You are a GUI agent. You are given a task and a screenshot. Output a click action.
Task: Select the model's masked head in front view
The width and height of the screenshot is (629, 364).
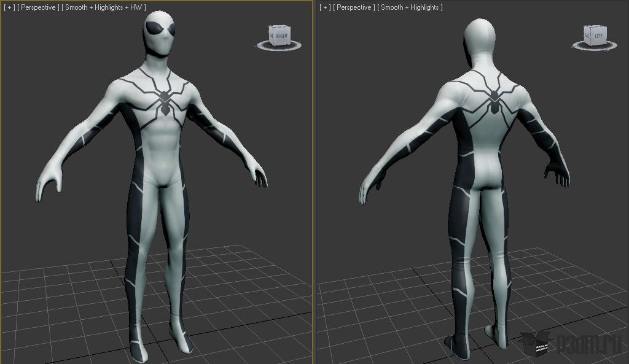point(160,33)
